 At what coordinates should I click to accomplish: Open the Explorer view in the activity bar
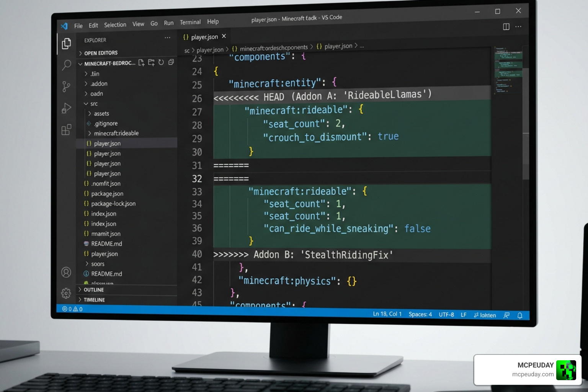(x=66, y=43)
